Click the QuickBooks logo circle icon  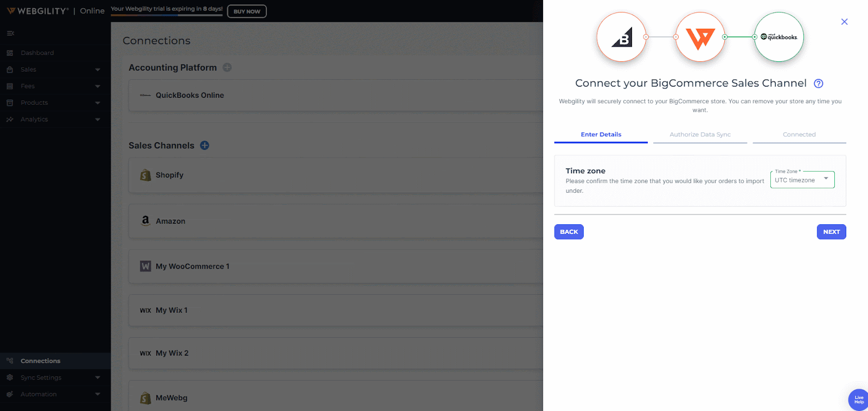779,37
